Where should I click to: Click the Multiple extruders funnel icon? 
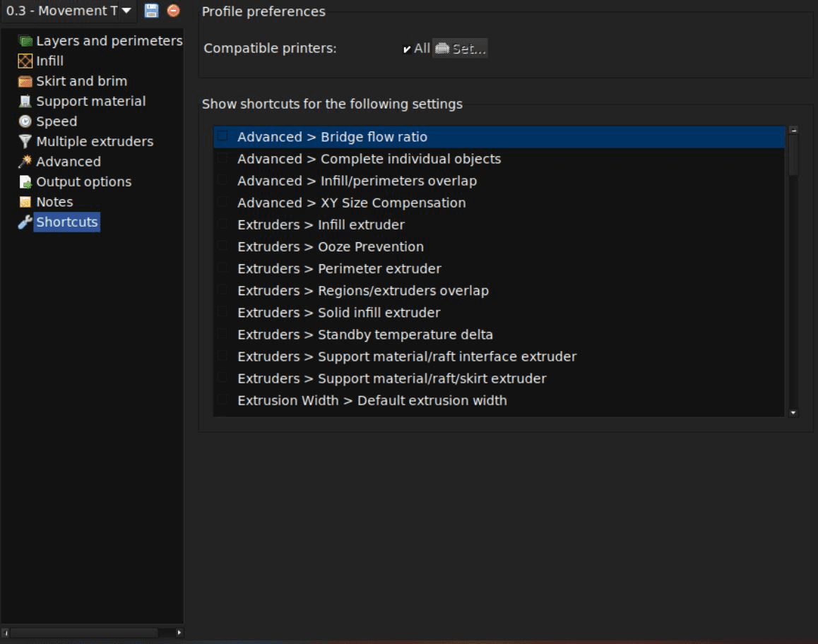click(x=25, y=141)
